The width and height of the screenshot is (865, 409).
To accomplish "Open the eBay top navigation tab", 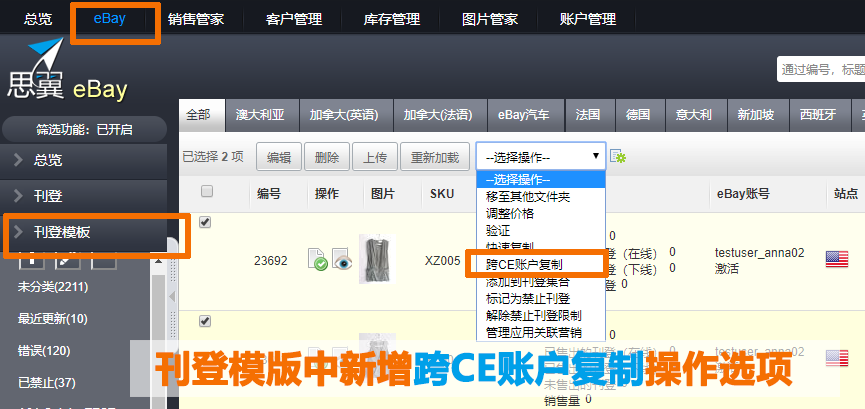I will (x=110, y=18).
